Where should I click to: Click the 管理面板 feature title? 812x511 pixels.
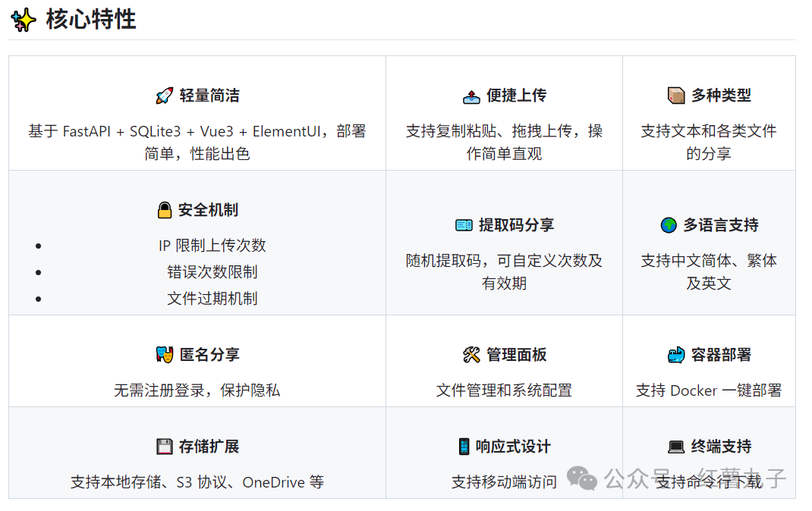(516, 355)
